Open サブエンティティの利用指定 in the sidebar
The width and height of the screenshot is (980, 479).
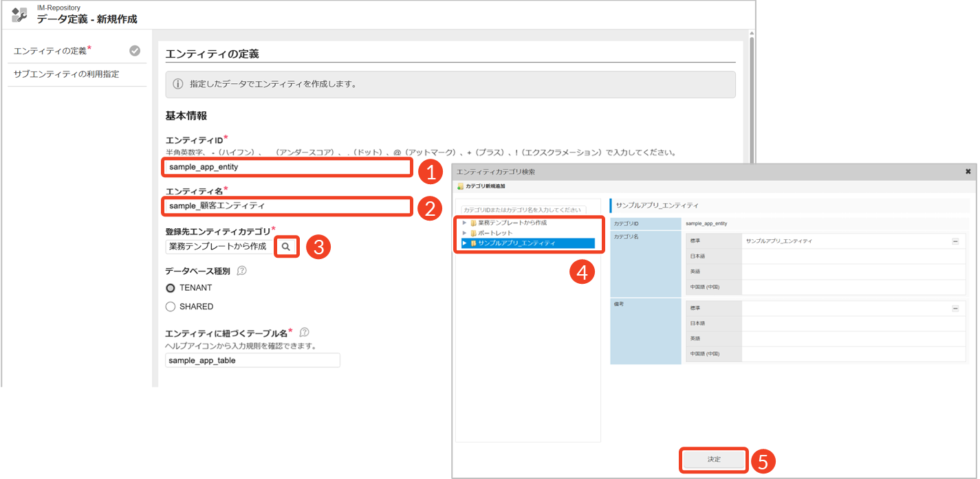pyautogui.click(x=67, y=74)
